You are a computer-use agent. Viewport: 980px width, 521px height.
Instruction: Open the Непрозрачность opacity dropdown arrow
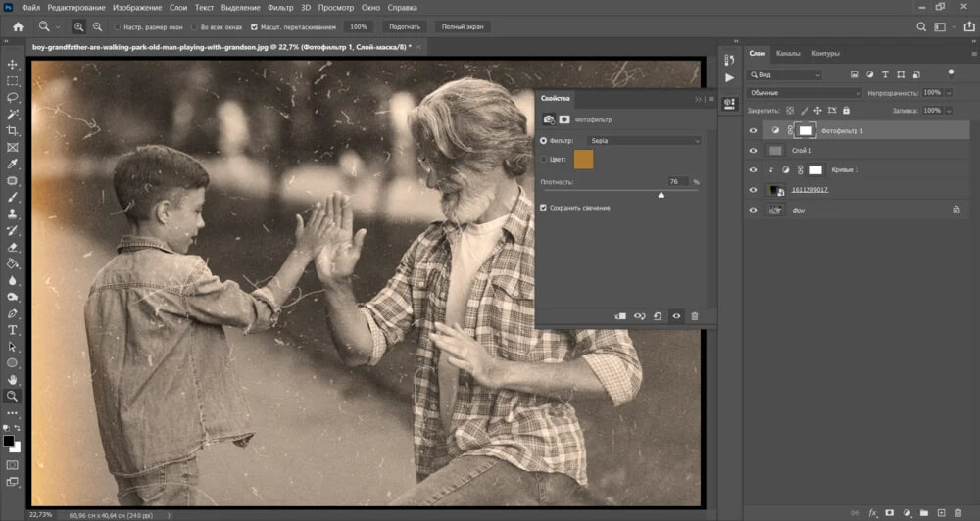point(947,93)
